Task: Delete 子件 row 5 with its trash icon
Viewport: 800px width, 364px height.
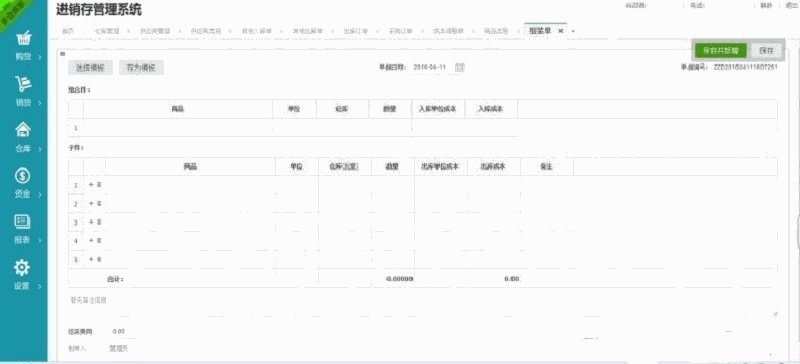Action: [x=99, y=259]
